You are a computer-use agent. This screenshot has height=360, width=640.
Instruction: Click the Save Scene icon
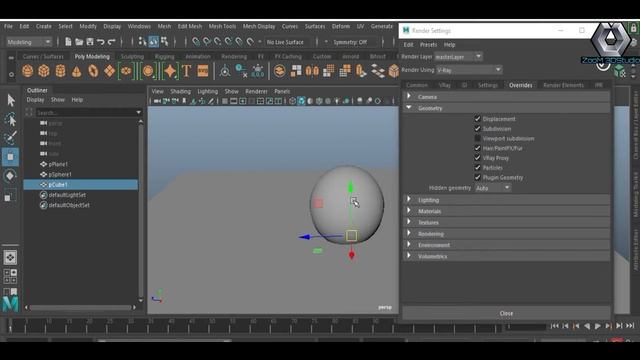pyautogui.click(x=90, y=42)
